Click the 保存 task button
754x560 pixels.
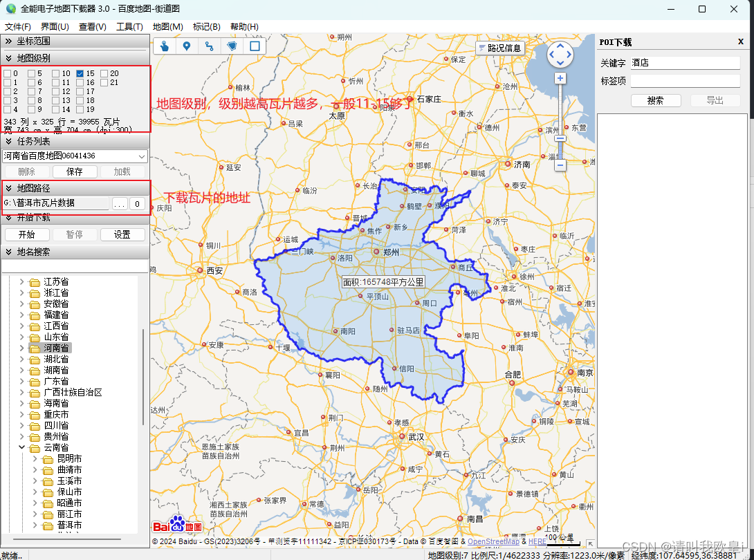[75, 171]
